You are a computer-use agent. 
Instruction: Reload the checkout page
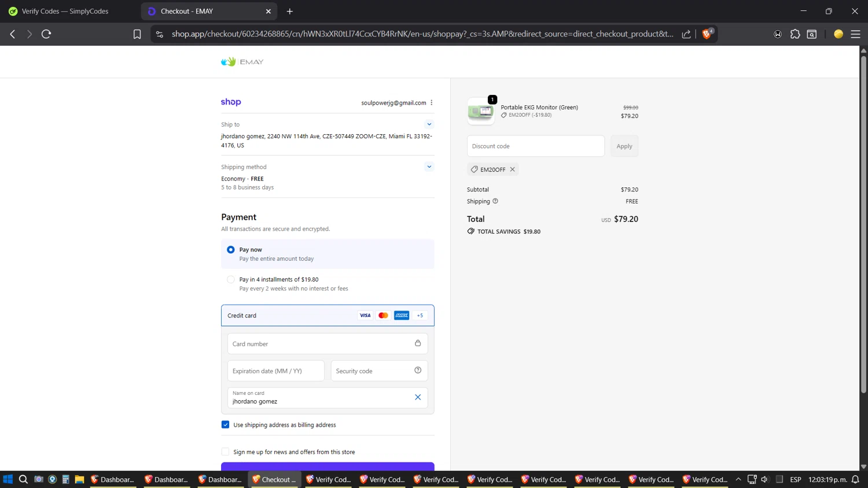46,34
